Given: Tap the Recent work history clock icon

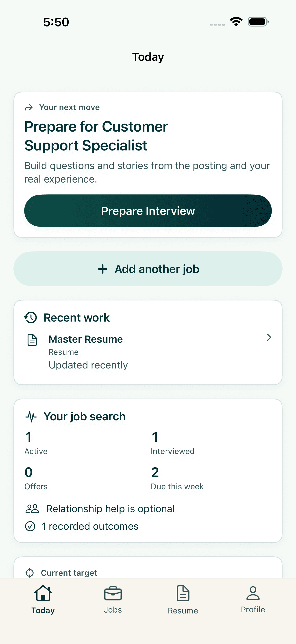Looking at the screenshot, I should pyautogui.click(x=31, y=318).
